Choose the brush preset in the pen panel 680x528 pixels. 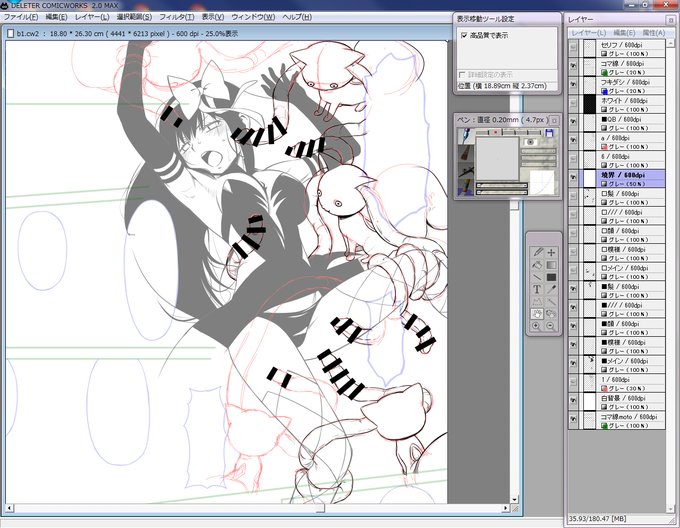pyautogui.click(x=466, y=153)
